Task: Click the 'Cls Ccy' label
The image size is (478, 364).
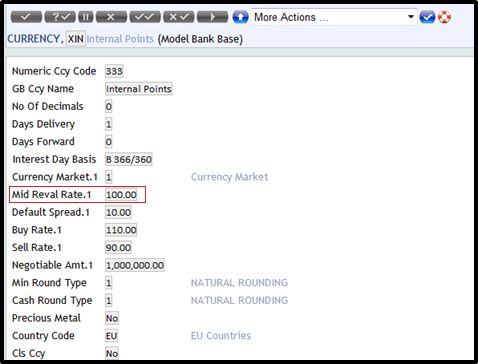Action: [x=28, y=354]
